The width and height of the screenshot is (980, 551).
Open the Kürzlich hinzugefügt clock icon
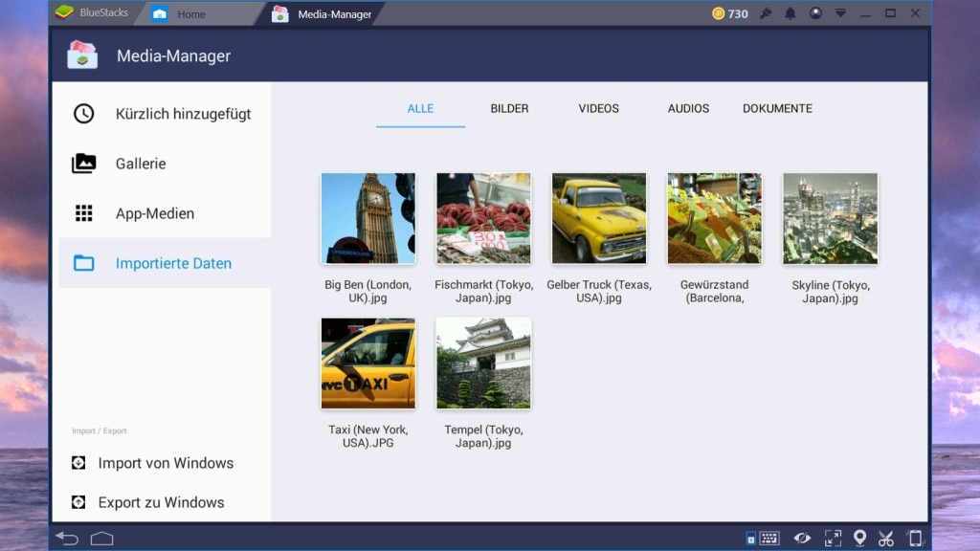click(x=83, y=113)
